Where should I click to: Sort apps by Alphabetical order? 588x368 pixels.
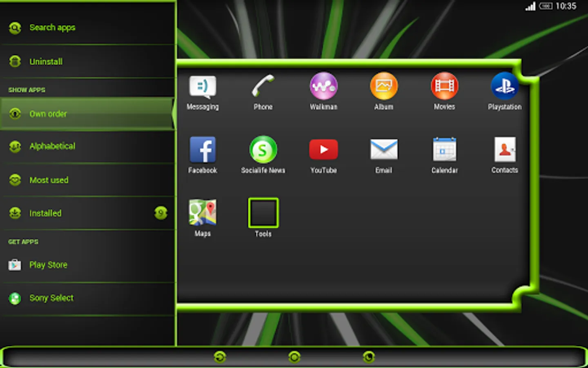pos(88,146)
